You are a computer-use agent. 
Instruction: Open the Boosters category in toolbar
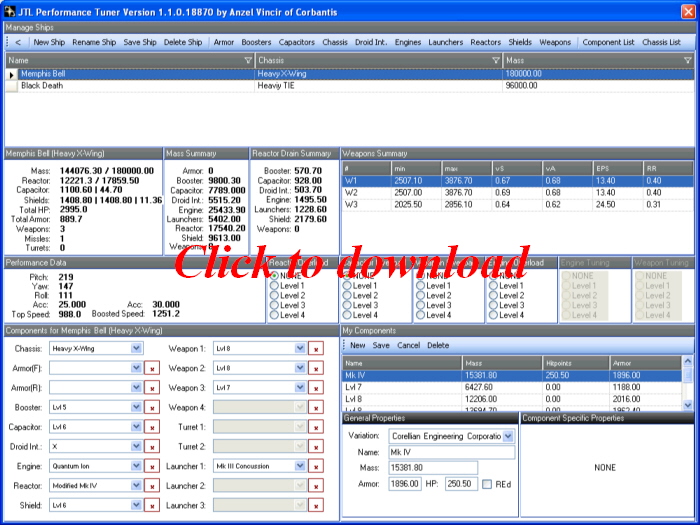[256, 42]
